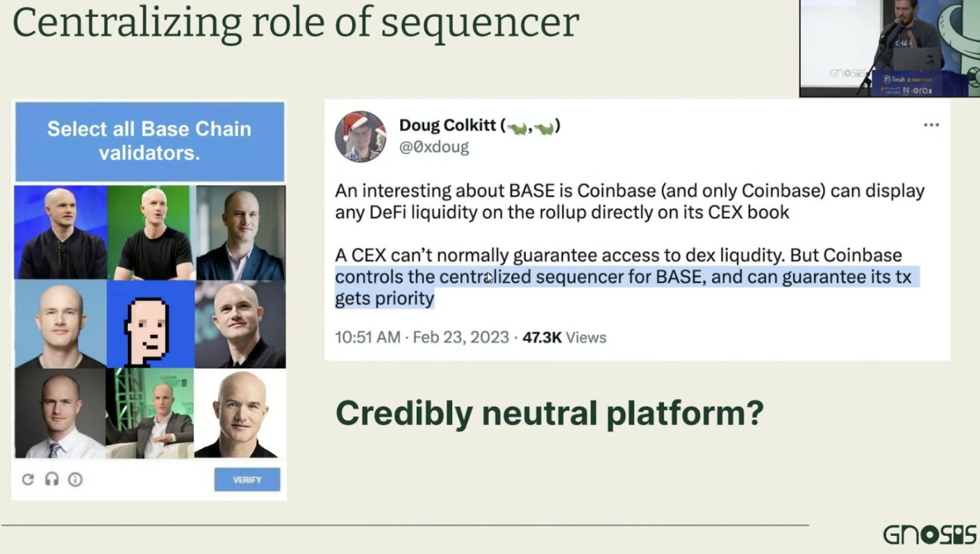
Task: Select captcha tile with green background
Action: coord(151,232)
